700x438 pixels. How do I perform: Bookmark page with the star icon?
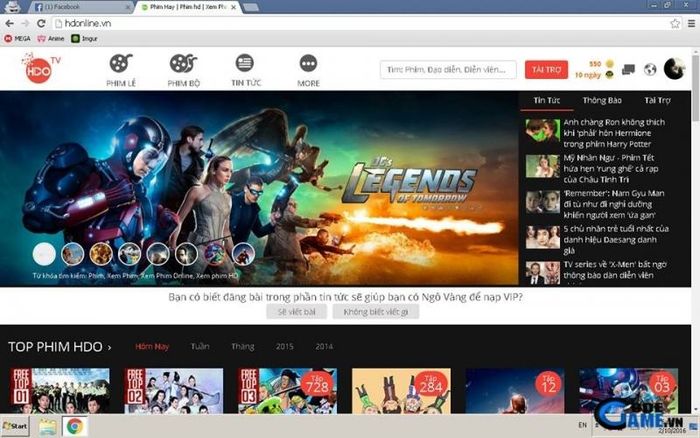[675, 23]
